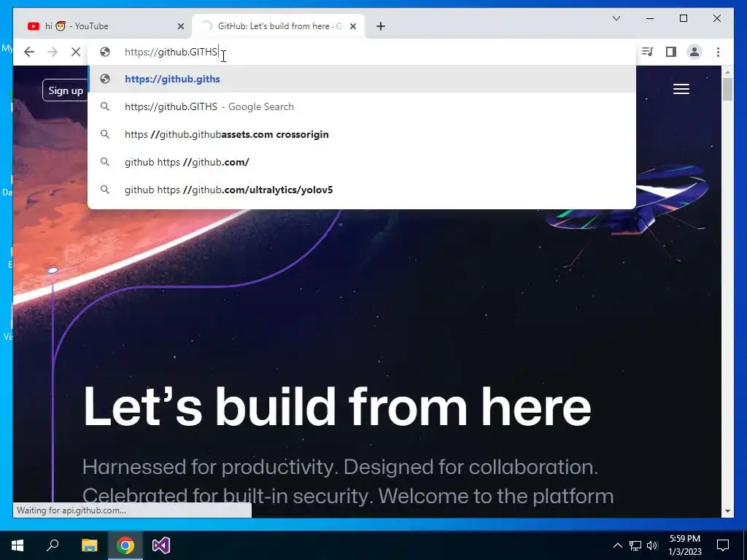Select the https://github.GITHS Google Search suggestion
The height and width of the screenshot is (560, 747).
tap(362, 106)
